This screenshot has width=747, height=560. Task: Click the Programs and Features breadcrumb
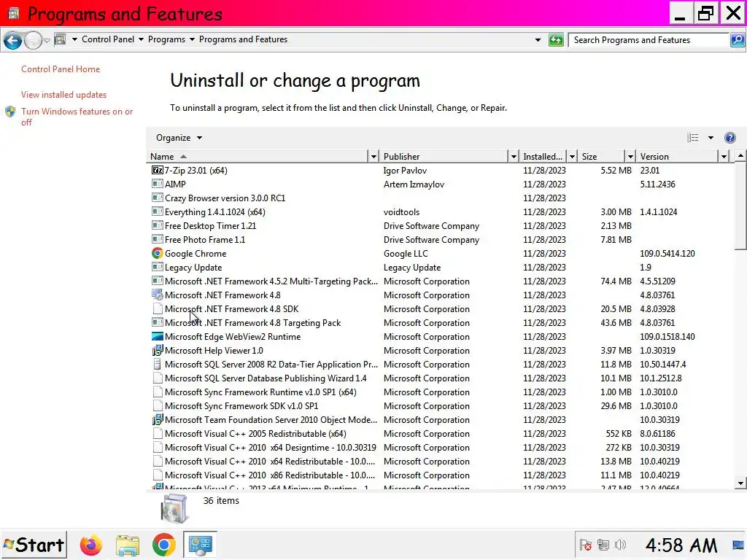(x=243, y=39)
